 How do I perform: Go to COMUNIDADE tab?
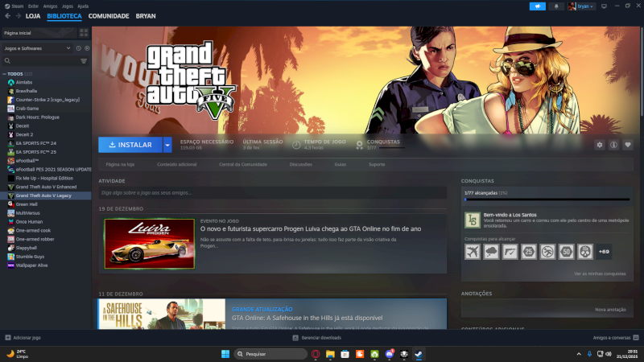[109, 16]
